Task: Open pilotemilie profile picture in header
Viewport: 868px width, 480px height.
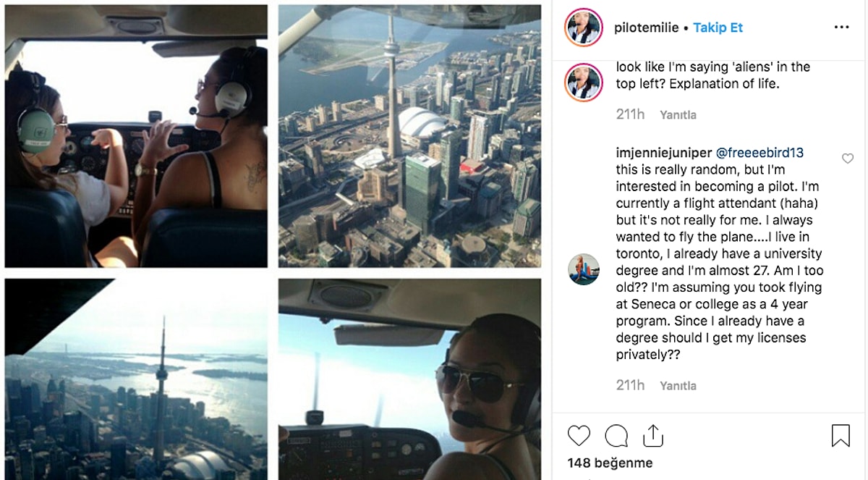Action: click(x=584, y=28)
